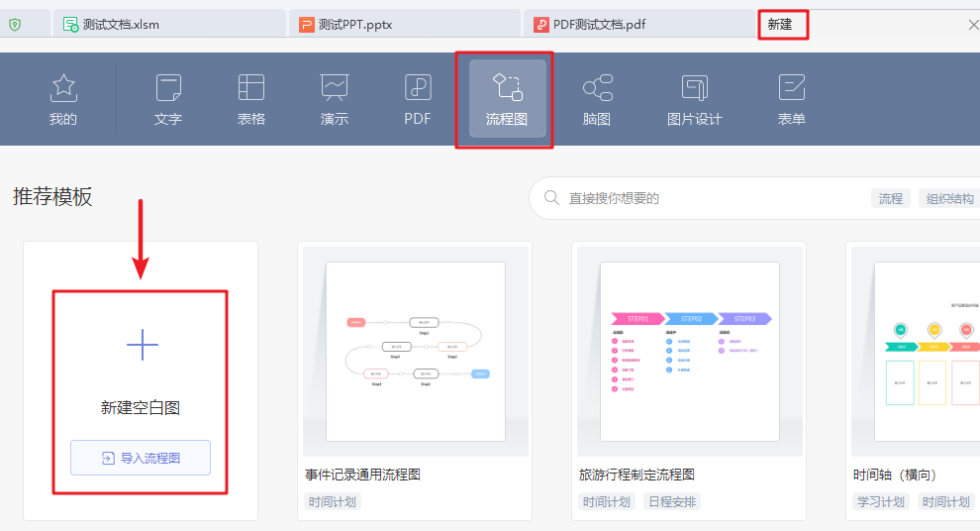Image resolution: width=980 pixels, height=531 pixels.
Task: Click the 时间计划 tag under 旅游行程制定流程图
Action: 607,501
